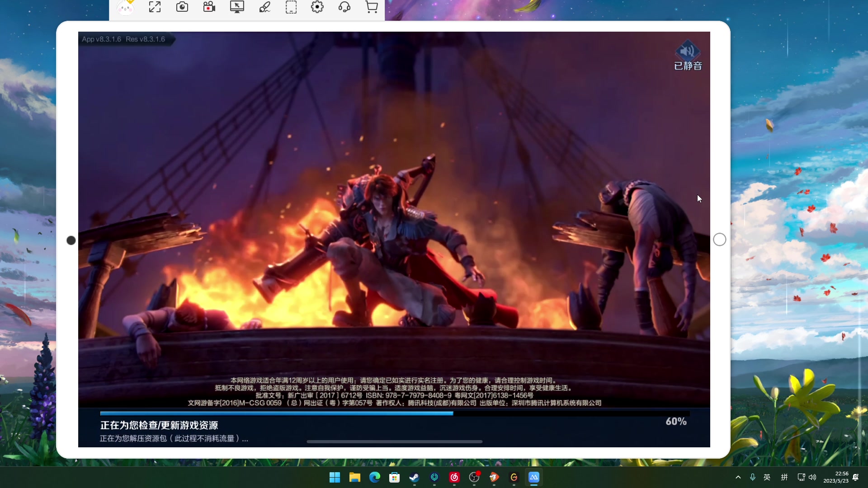Tap the white circle home button on right bezel
Screen dimensions: 868x488
[720, 239]
